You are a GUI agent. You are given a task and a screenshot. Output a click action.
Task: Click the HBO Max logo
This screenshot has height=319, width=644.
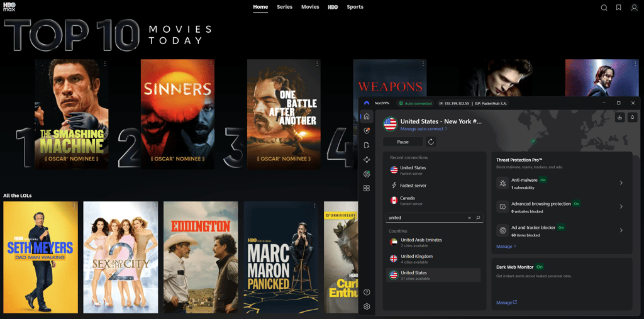tap(9, 7)
